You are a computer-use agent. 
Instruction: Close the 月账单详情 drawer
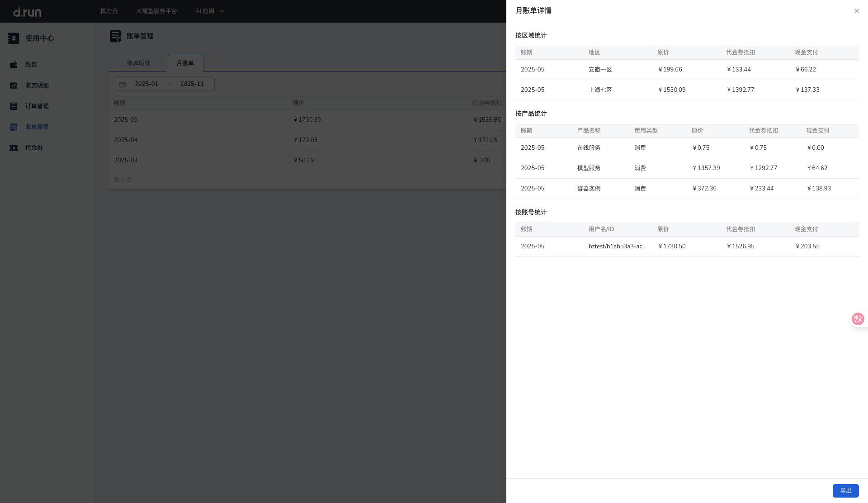[856, 11]
